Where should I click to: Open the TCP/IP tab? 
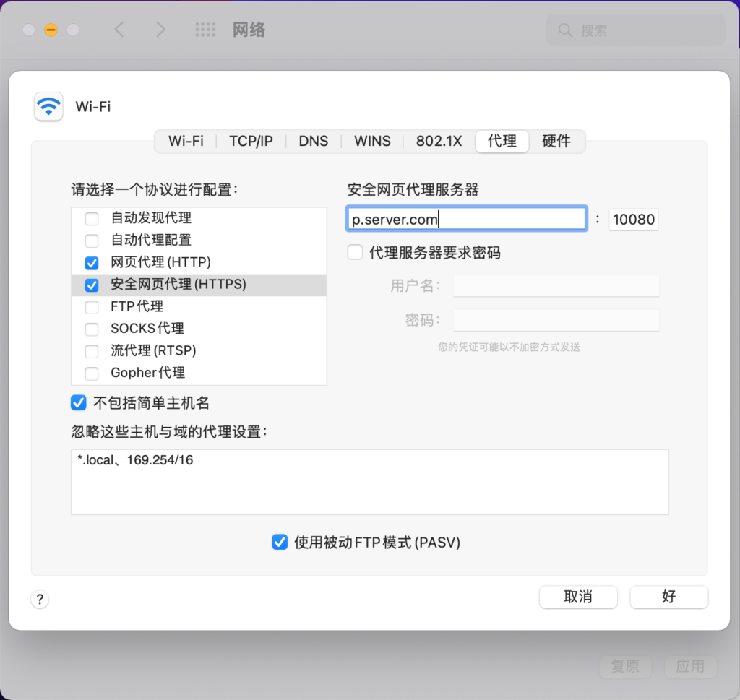pos(251,141)
